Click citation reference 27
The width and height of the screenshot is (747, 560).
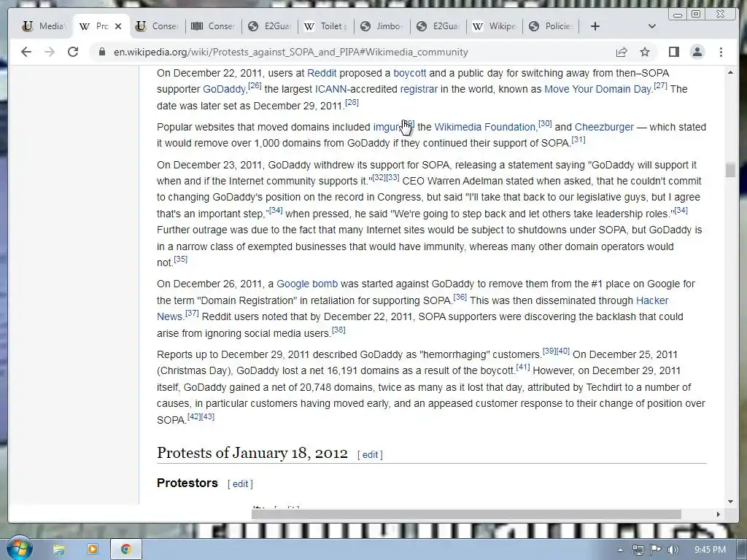coord(660,86)
